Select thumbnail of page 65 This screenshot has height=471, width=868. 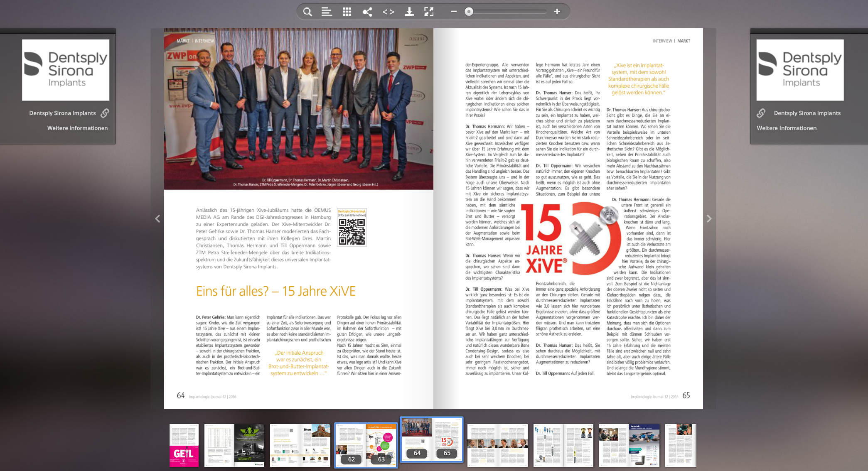(x=447, y=439)
